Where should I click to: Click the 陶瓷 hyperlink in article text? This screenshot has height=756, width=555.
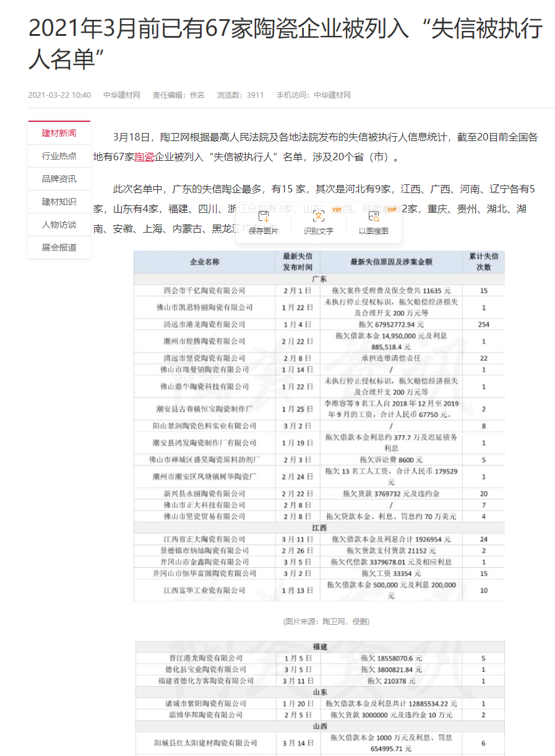144,157
